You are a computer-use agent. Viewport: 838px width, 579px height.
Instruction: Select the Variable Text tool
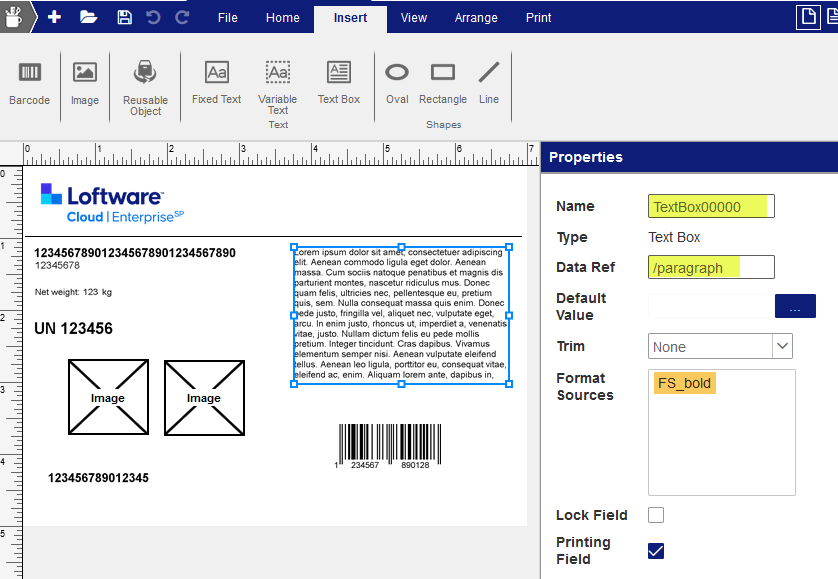[x=277, y=82]
